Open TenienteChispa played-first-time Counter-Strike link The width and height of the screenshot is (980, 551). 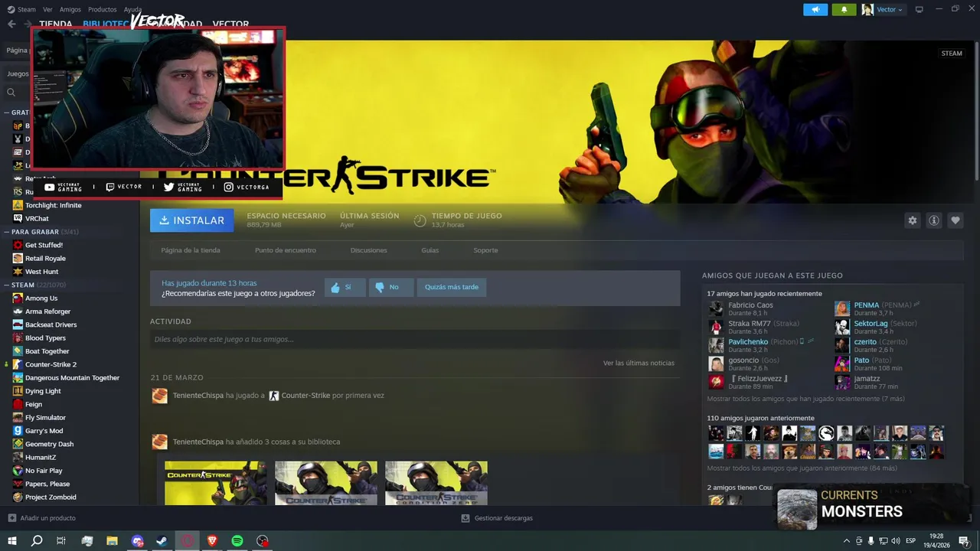pyautogui.click(x=305, y=396)
